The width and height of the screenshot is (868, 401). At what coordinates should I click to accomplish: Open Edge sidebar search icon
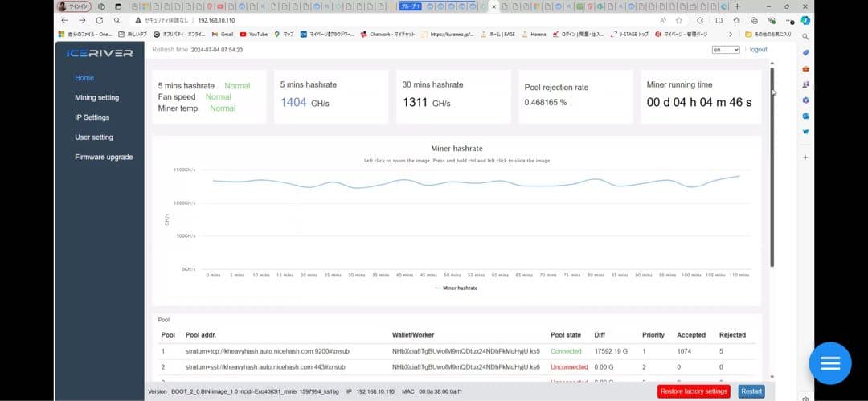[805, 37]
